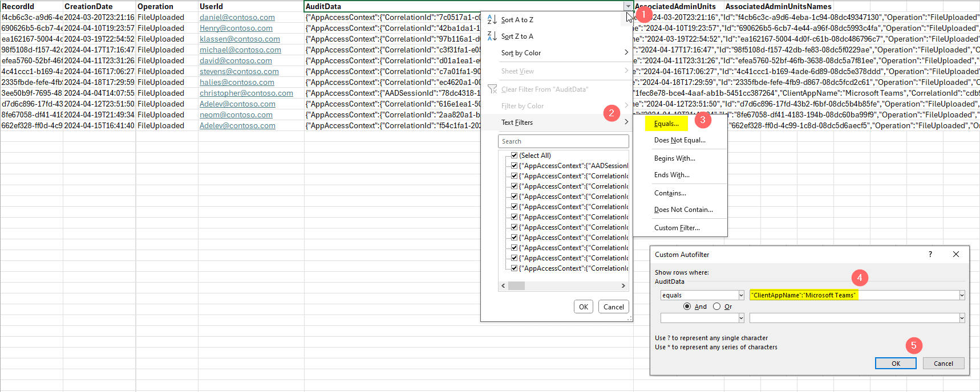Open the AuditData column filter arrow
Image resolution: width=980 pixels, height=392 pixels.
tap(627, 6)
